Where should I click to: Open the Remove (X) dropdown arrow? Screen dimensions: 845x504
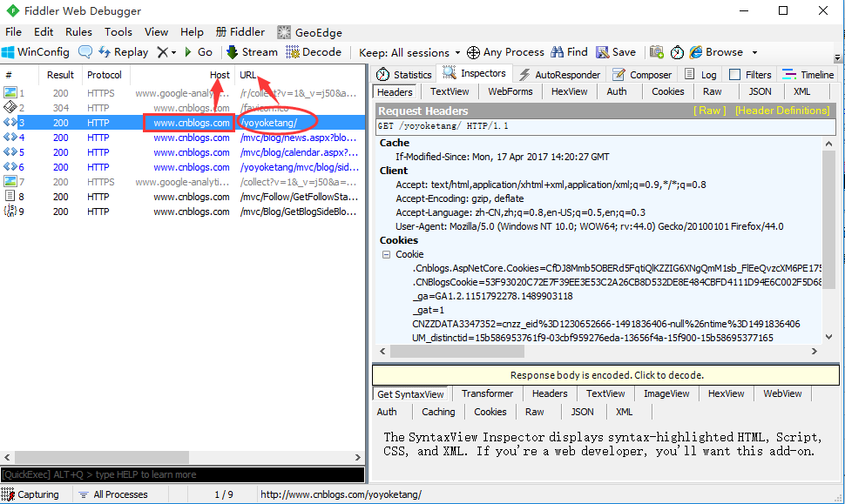tap(173, 52)
